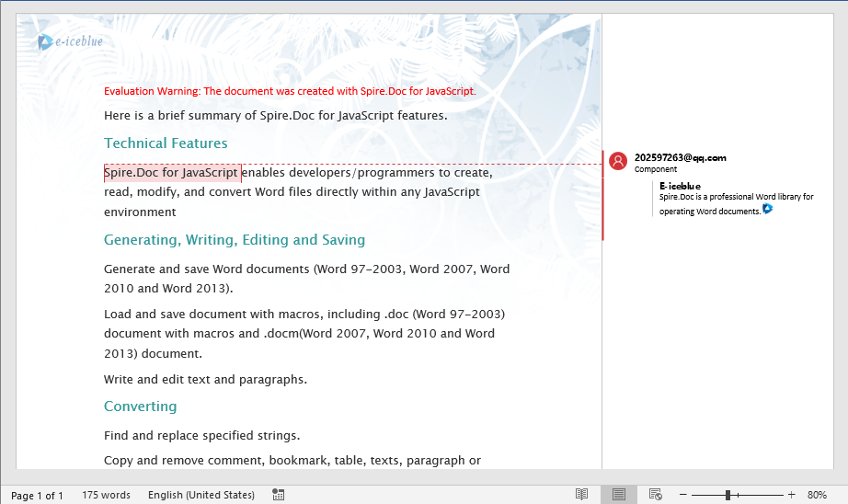Click the red Evaluation Warning line
Image resolution: width=848 pixels, height=504 pixels.
point(290,91)
